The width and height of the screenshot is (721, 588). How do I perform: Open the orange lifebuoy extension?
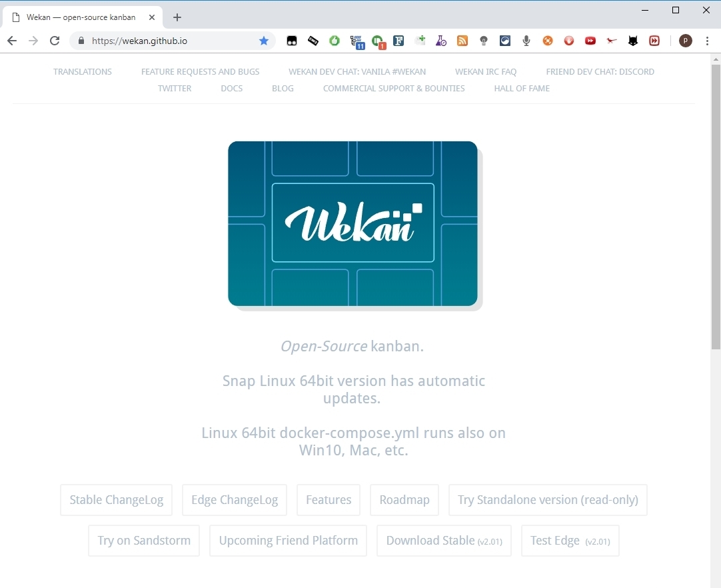548,41
